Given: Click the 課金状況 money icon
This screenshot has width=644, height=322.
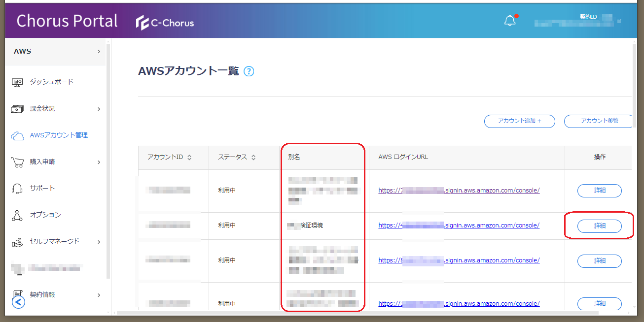Looking at the screenshot, I should coord(17,109).
